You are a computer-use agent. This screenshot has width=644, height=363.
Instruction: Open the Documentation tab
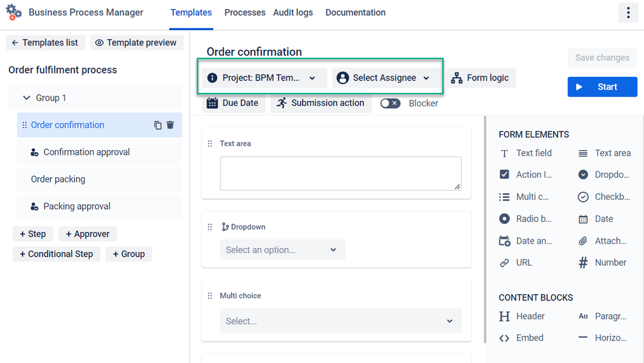coord(355,13)
